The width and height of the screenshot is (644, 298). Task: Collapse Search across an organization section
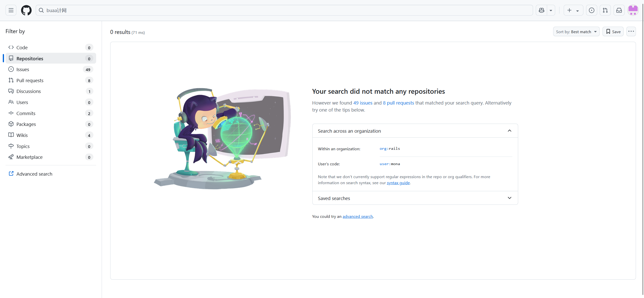tap(415, 131)
